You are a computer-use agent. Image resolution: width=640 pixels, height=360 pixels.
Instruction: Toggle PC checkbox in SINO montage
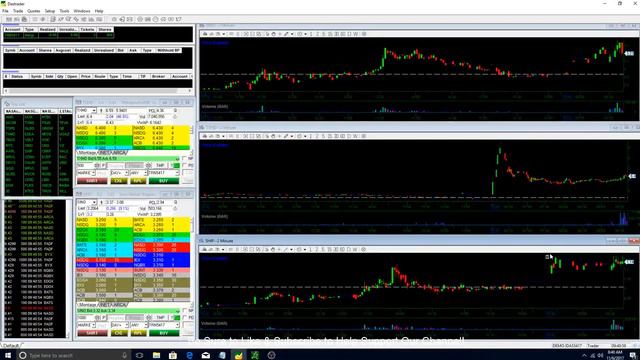[x=184, y=318]
